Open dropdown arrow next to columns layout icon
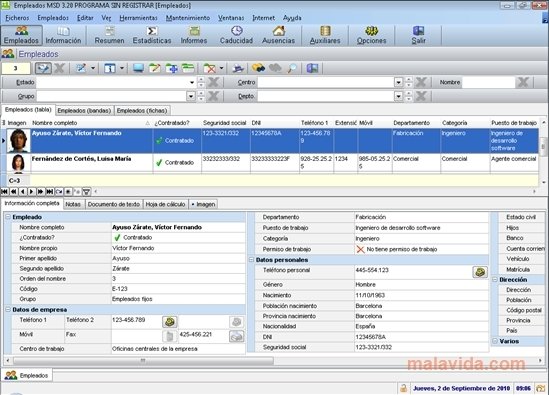The width and height of the screenshot is (549, 395). click(122, 68)
